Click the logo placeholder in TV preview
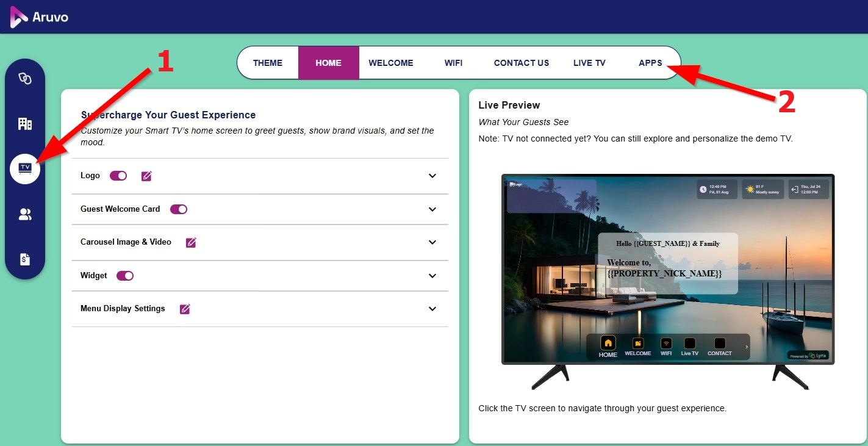 click(x=551, y=196)
